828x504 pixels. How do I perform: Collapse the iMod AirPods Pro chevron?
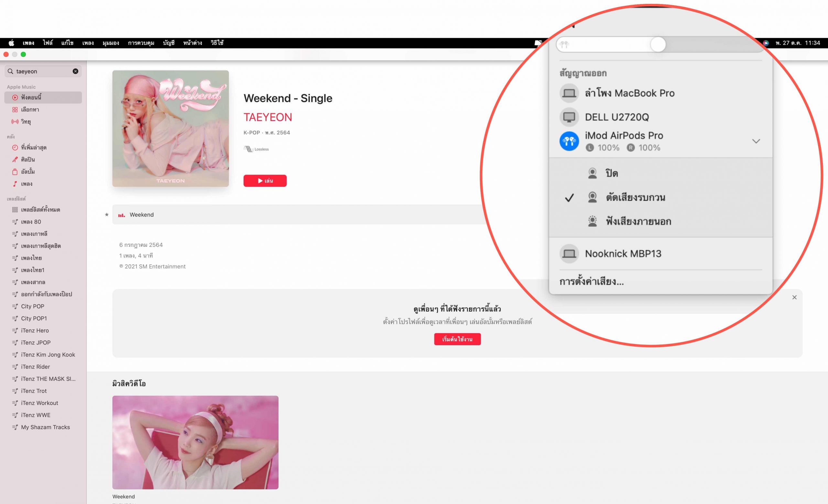756,141
